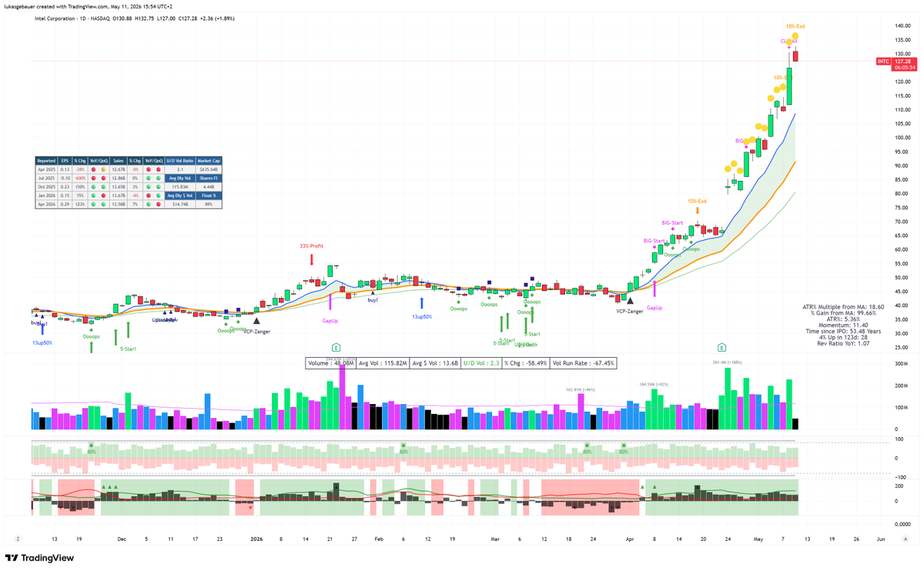Click the 2026 label on date axis
Viewport: 924px width, 571px height.
[x=258, y=539]
